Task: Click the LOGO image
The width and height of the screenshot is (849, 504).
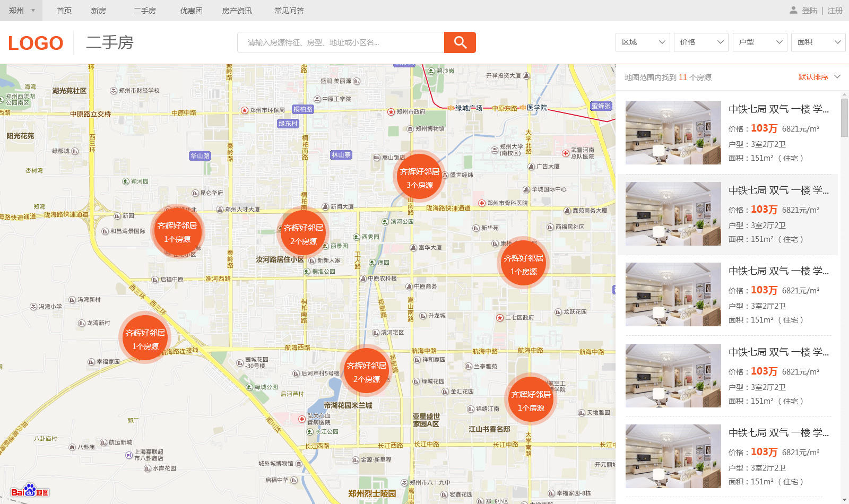Action: point(36,43)
